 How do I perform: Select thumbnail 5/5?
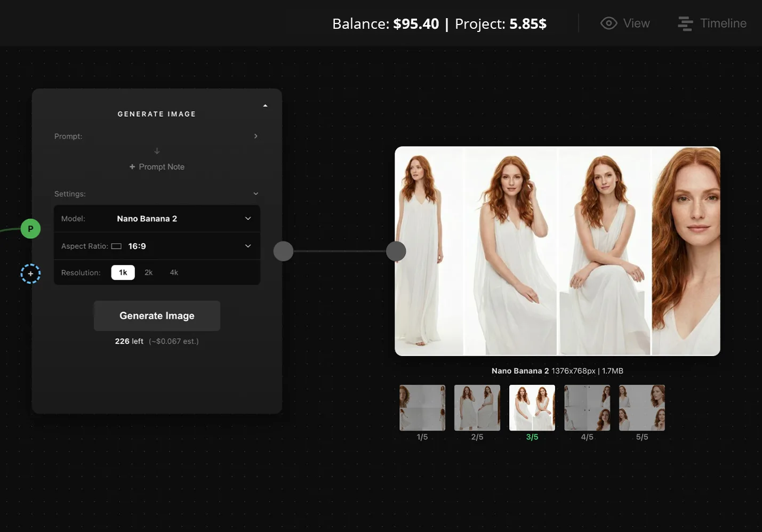tap(642, 408)
